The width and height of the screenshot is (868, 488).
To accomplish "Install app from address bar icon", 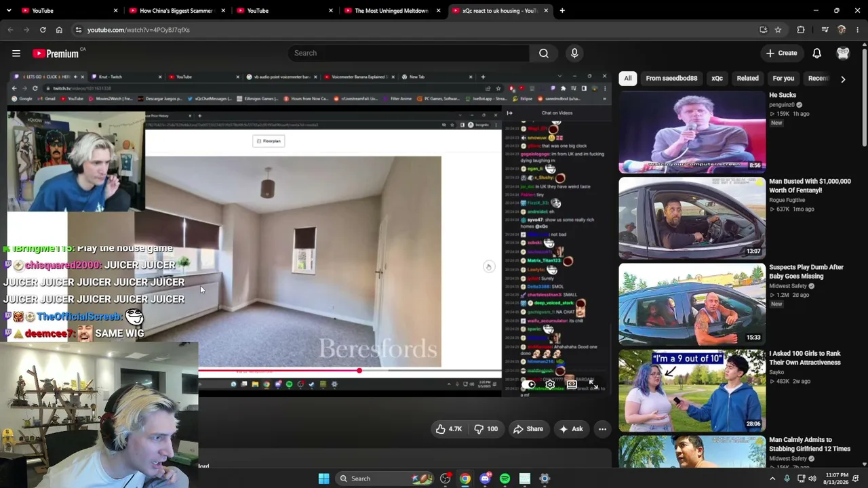I will click(763, 30).
